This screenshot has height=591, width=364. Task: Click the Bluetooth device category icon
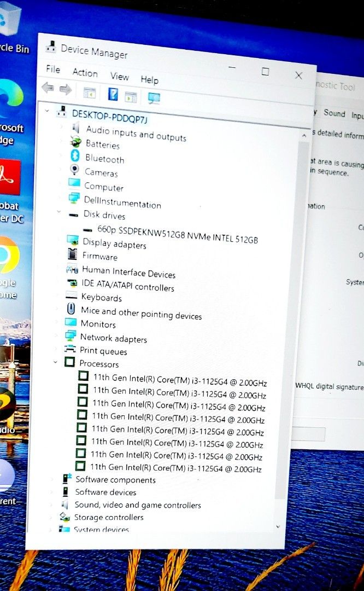tap(75, 155)
